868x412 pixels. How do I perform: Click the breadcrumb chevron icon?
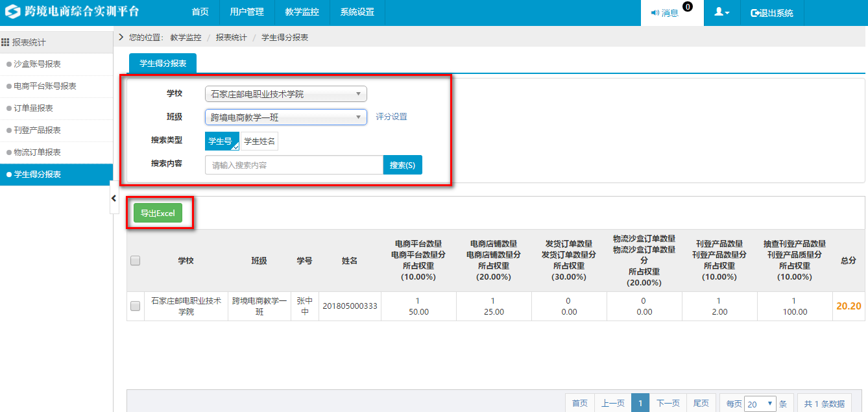tap(121, 38)
